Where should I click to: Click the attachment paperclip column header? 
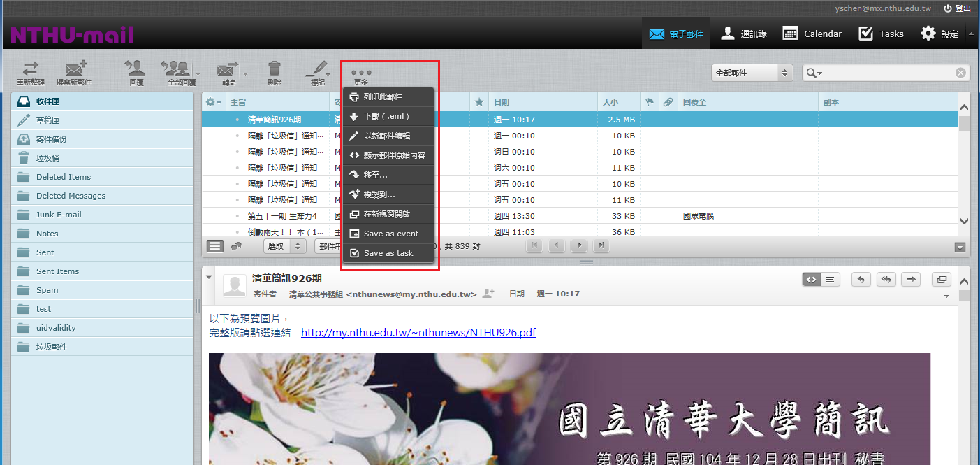point(668,102)
